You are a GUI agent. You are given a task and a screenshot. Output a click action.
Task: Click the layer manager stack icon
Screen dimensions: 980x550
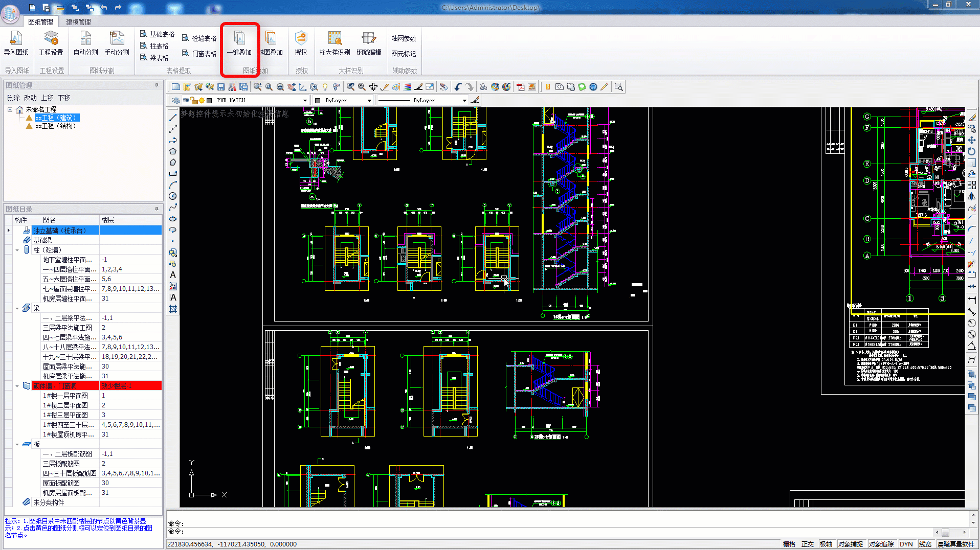(175, 101)
